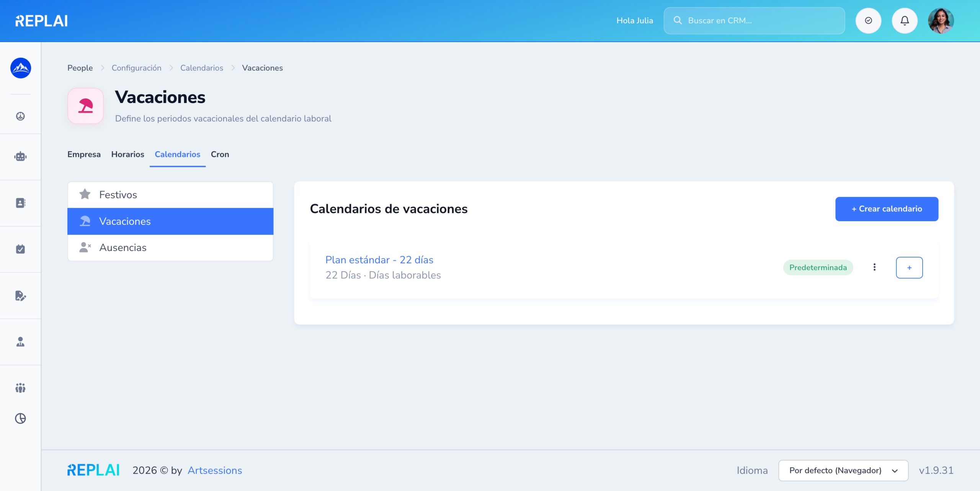
Task: Open the robot assistant sidebar icon
Action: coord(21,157)
